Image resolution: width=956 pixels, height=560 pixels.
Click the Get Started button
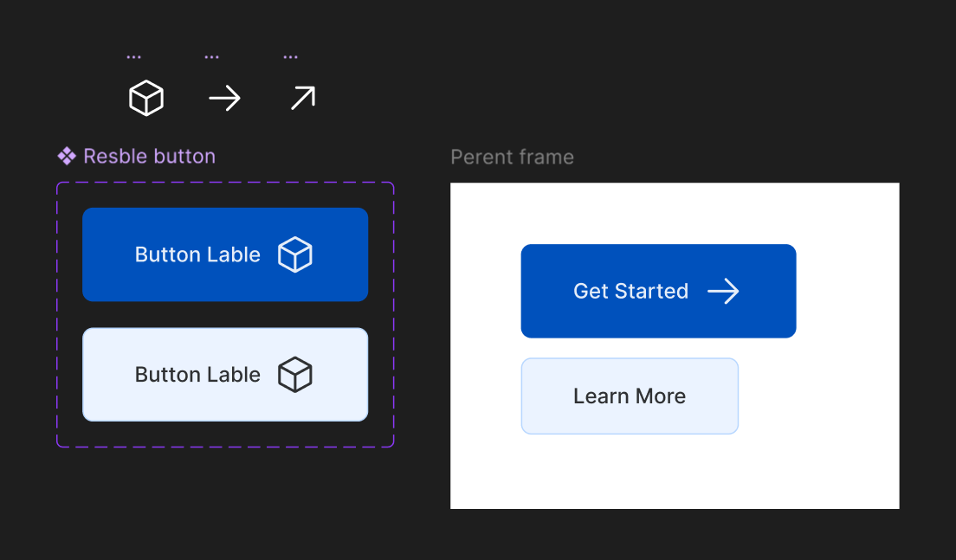[x=658, y=292]
